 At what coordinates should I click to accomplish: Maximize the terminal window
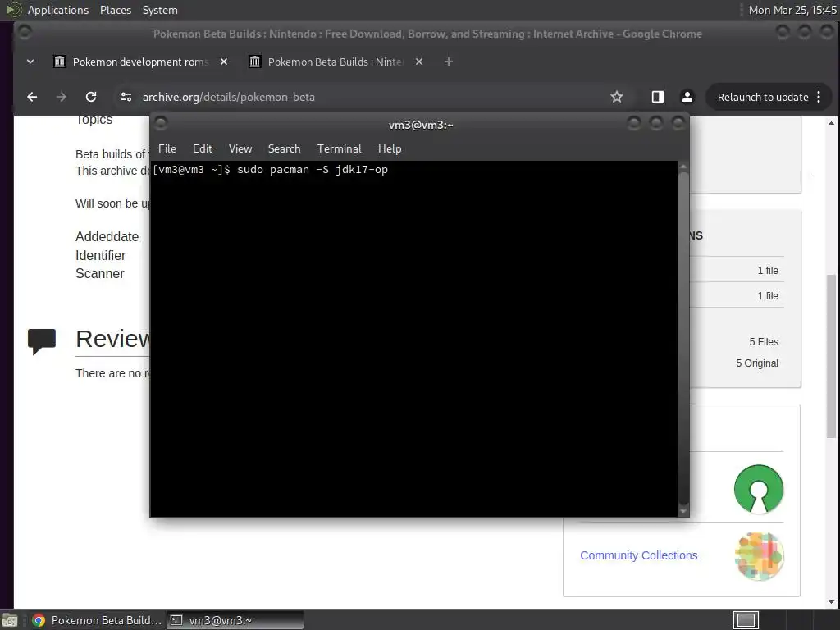point(656,124)
